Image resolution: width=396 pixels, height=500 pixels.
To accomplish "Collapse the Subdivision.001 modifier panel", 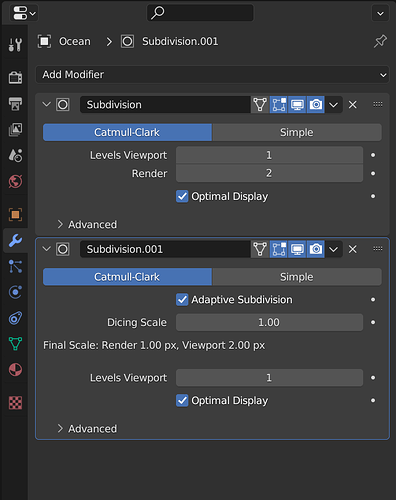I will tap(47, 249).
